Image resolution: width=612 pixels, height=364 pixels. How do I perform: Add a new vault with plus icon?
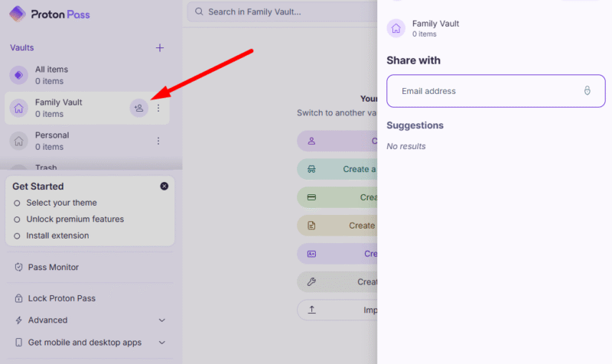[x=160, y=47]
